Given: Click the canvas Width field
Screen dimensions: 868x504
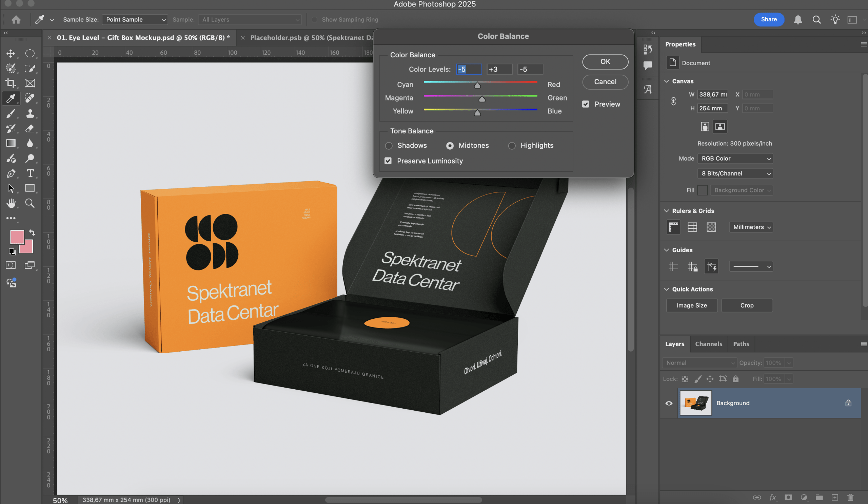Looking at the screenshot, I should point(712,94).
